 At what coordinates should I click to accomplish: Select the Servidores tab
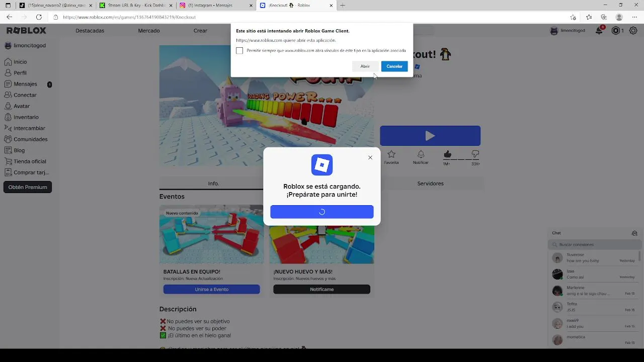click(x=430, y=184)
